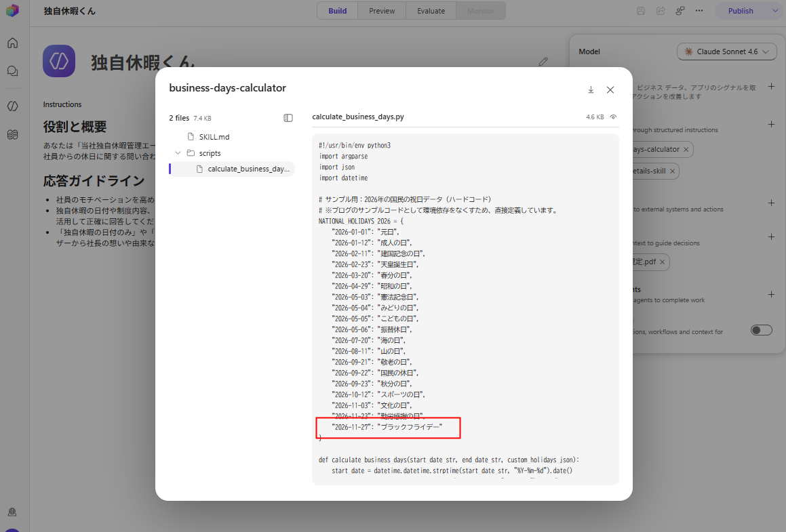This screenshot has width=786, height=532.
Task: Open the Agents icon in left sidebar
Action: (12, 106)
